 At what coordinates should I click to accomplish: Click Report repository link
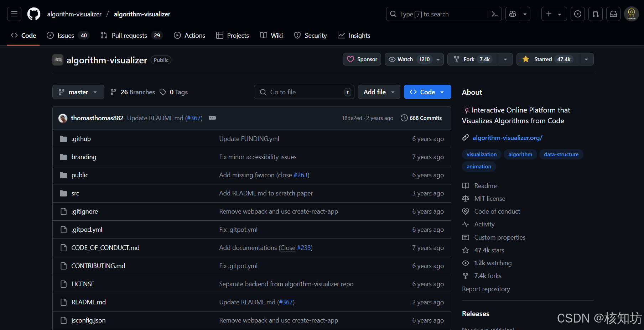coord(486,289)
